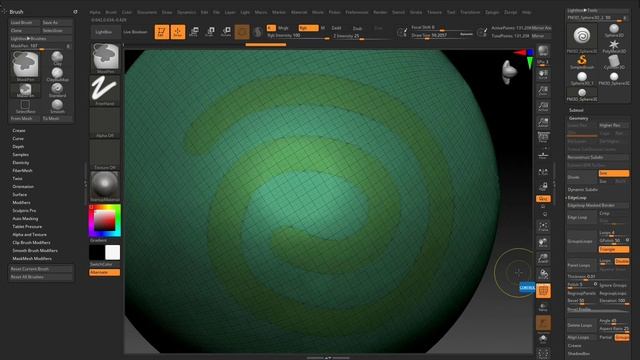Click the Actual size icon

pyautogui.click(x=543, y=107)
